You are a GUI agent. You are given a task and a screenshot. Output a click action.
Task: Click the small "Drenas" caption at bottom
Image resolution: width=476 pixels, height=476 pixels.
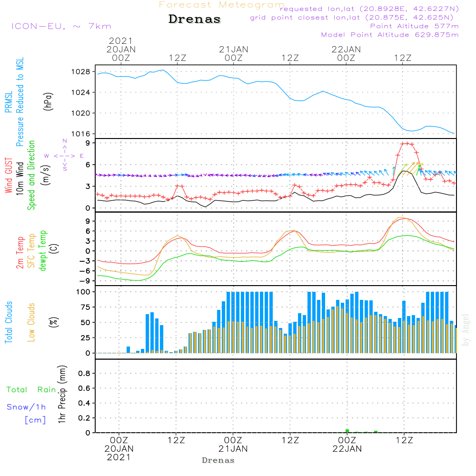pos(218,460)
